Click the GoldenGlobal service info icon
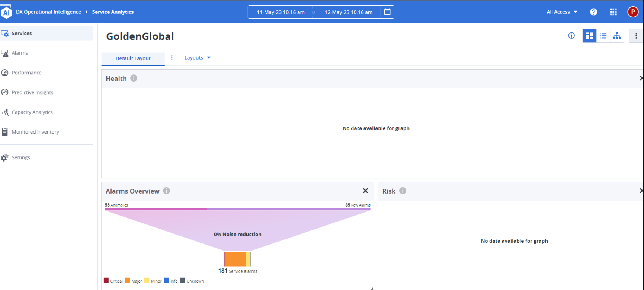Image resolution: width=644 pixels, height=290 pixels. (x=571, y=36)
